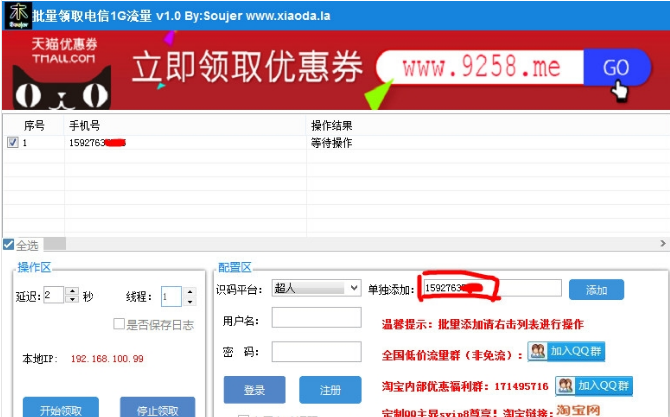Click the 密码 input field
The height and width of the screenshot is (417, 670).
coord(317,351)
